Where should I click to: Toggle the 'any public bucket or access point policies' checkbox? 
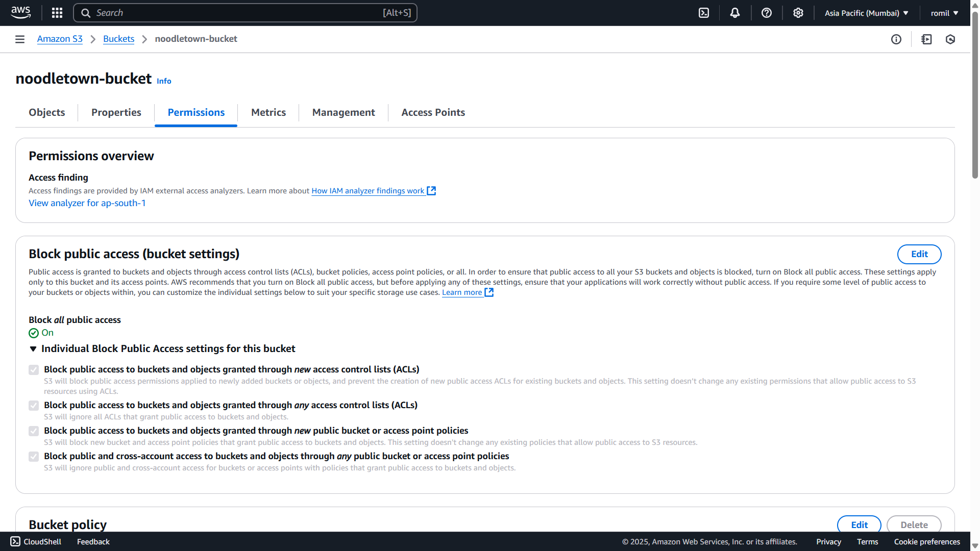click(x=34, y=457)
